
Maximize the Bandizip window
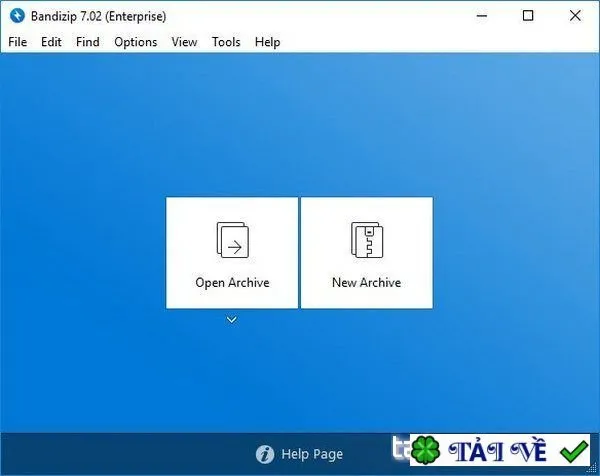click(528, 16)
